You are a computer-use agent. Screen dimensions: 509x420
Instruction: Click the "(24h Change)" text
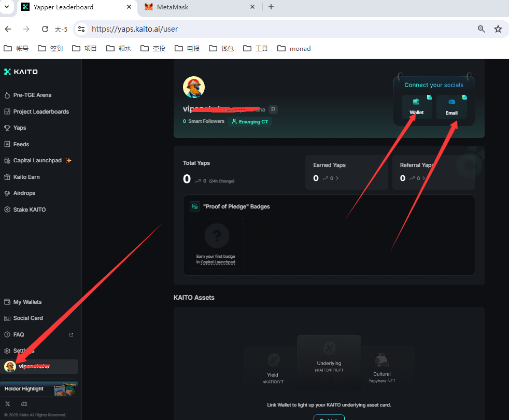[x=222, y=181]
